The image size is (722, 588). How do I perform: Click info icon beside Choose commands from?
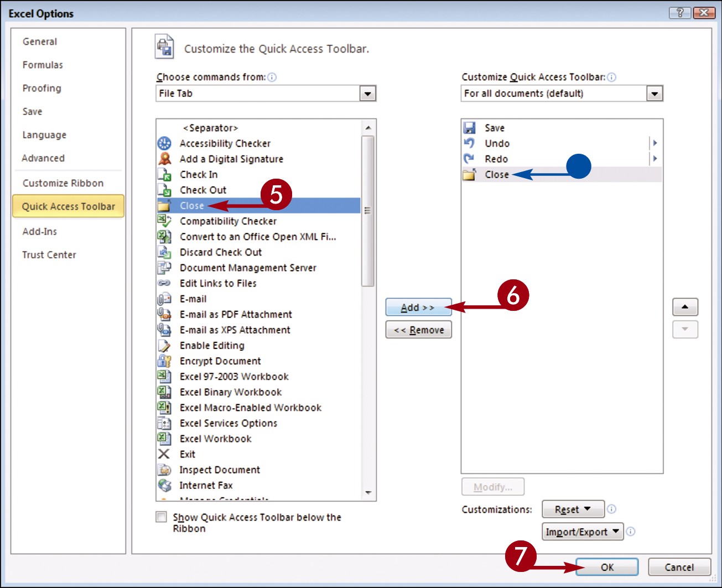[x=272, y=77]
